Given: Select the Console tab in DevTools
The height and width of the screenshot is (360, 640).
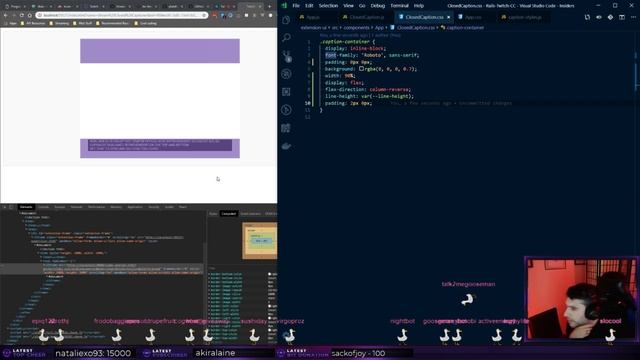Looking at the screenshot, I should pos(44,207).
